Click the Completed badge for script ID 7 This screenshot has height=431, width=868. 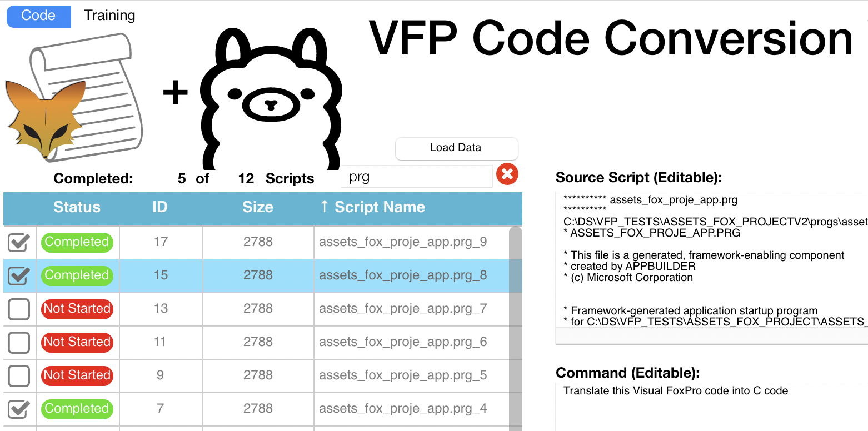(77, 409)
